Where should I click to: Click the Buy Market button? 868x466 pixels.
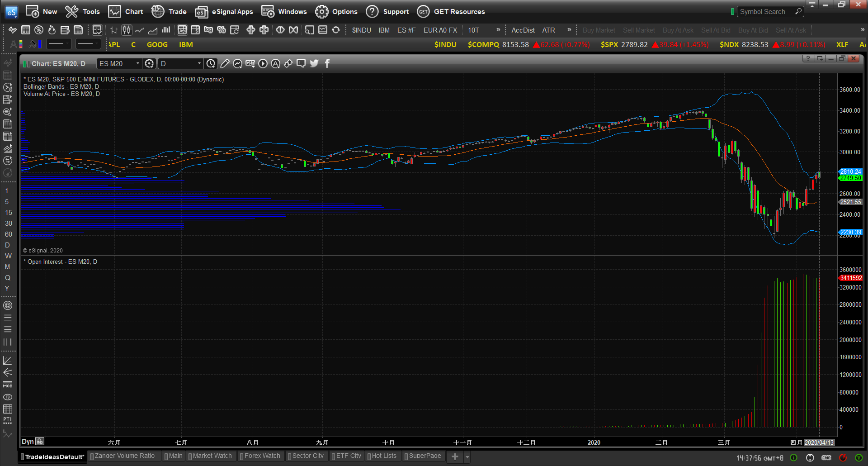(x=599, y=30)
